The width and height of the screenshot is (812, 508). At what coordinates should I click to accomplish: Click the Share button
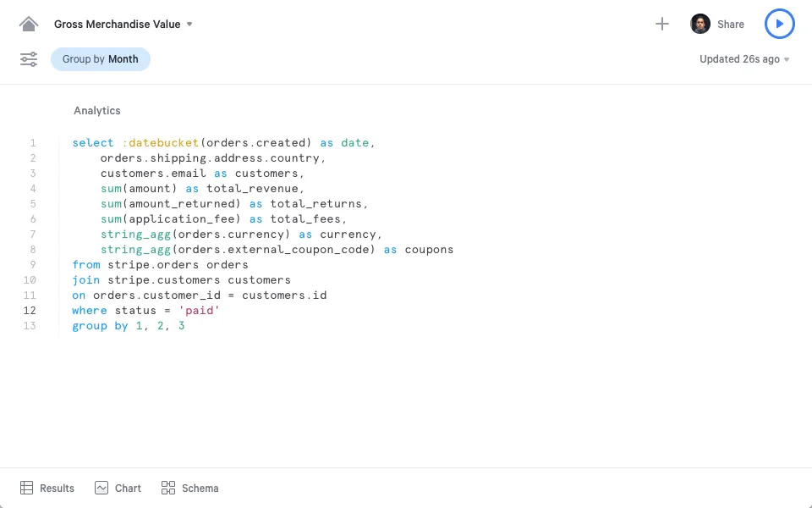pyautogui.click(x=731, y=24)
